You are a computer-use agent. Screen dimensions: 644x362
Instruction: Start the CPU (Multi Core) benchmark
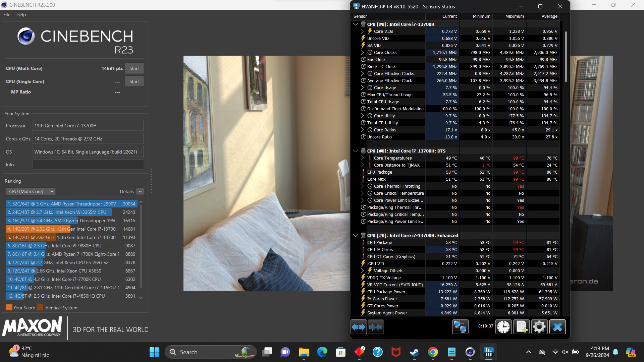134,68
